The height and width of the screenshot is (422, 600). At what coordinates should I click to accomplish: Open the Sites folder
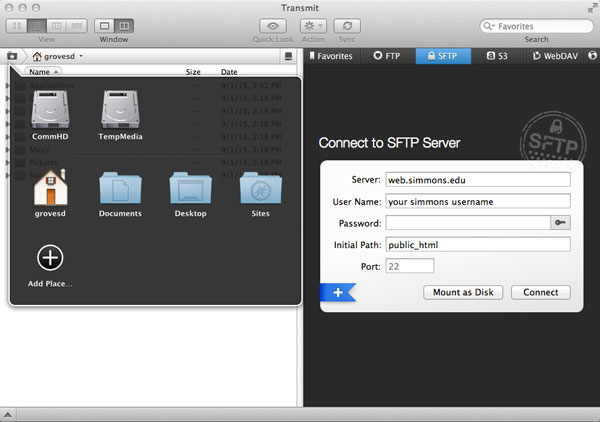tap(261, 194)
